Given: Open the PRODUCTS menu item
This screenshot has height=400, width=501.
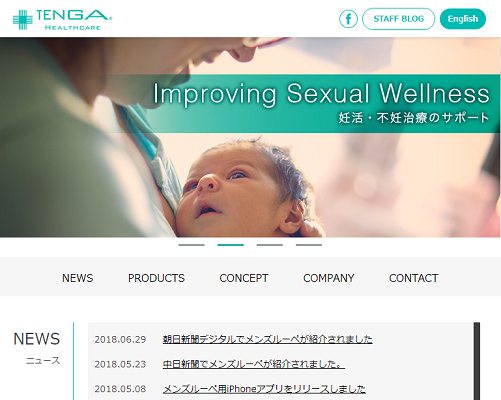Looking at the screenshot, I should [x=156, y=278].
